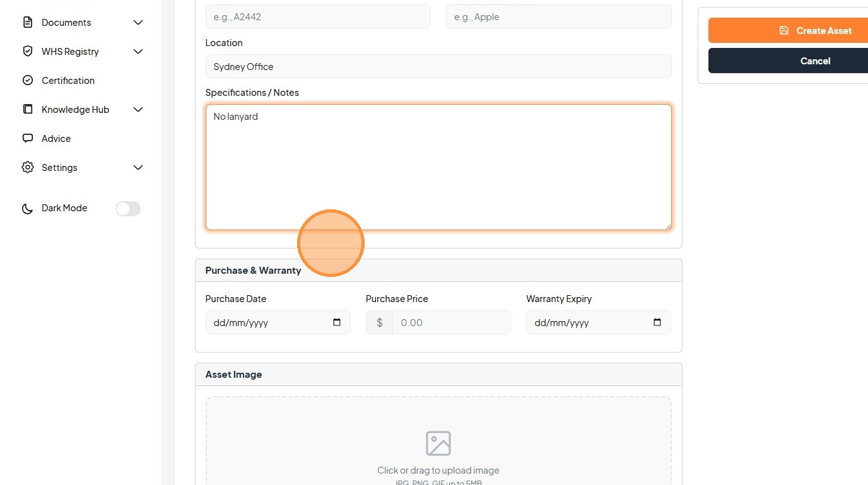
Task: Open the Purchase Date calendar picker
Action: coord(337,322)
